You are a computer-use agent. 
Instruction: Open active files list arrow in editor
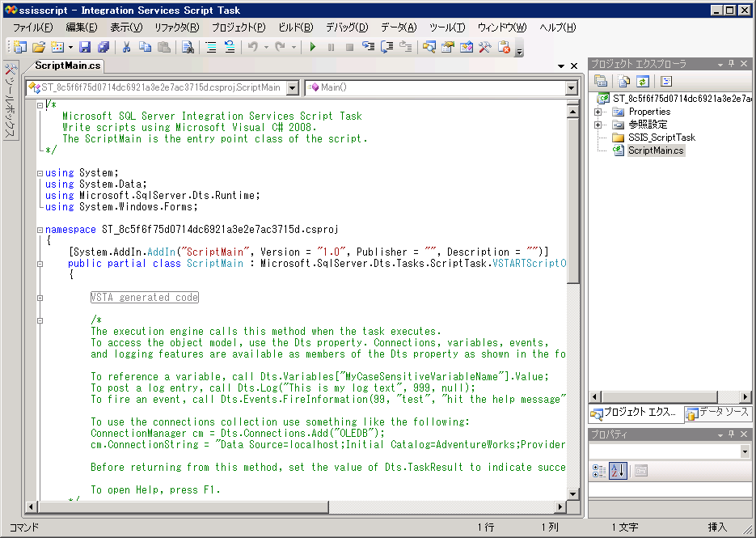560,66
